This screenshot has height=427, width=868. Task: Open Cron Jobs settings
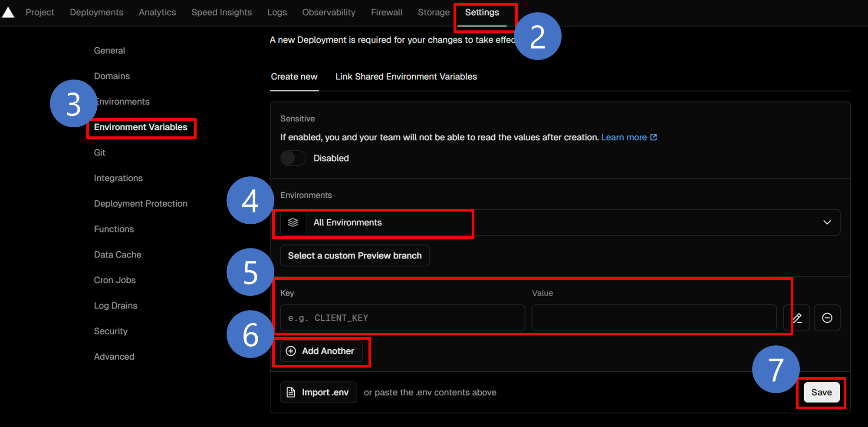point(115,281)
